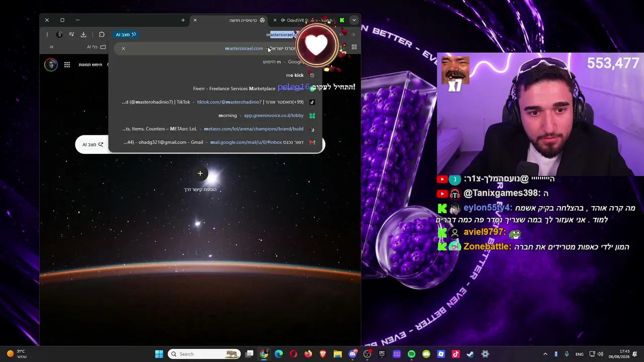Image resolution: width=644 pixels, height=362 pixels.
Task: Open the Windows Start menu
Action: [x=159, y=354]
